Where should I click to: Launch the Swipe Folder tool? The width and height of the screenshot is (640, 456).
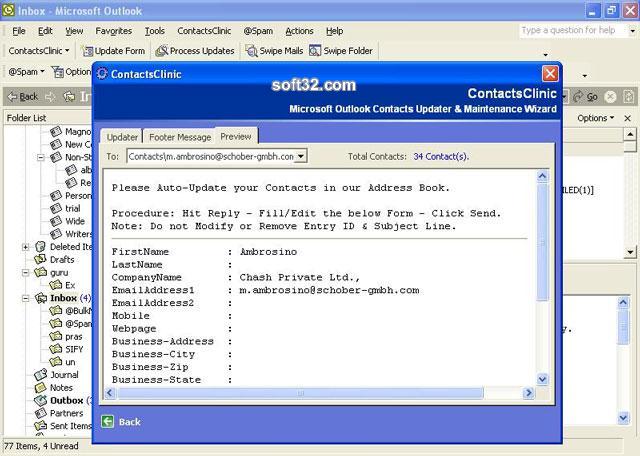[x=341, y=51]
